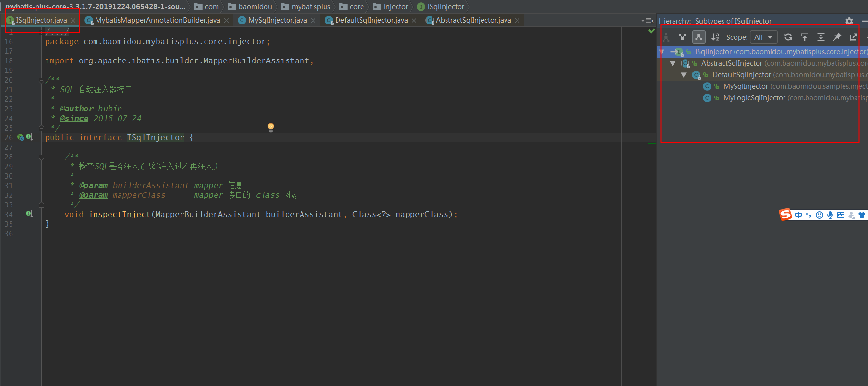Click the ISqlInjector breadcrumb item
Screen dimensions: 868x386
[441, 7]
